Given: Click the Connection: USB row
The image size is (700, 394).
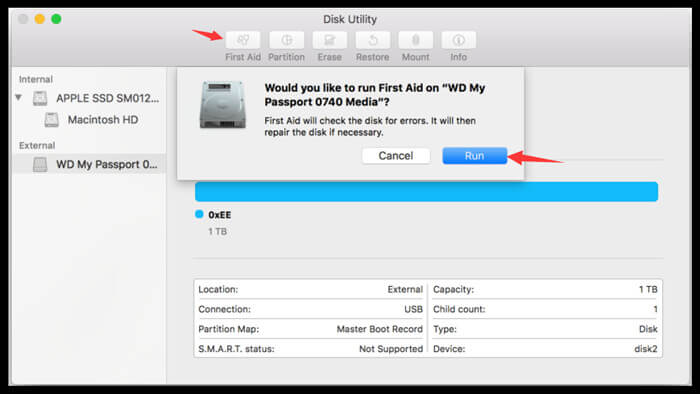Looking at the screenshot, I should 310,309.
